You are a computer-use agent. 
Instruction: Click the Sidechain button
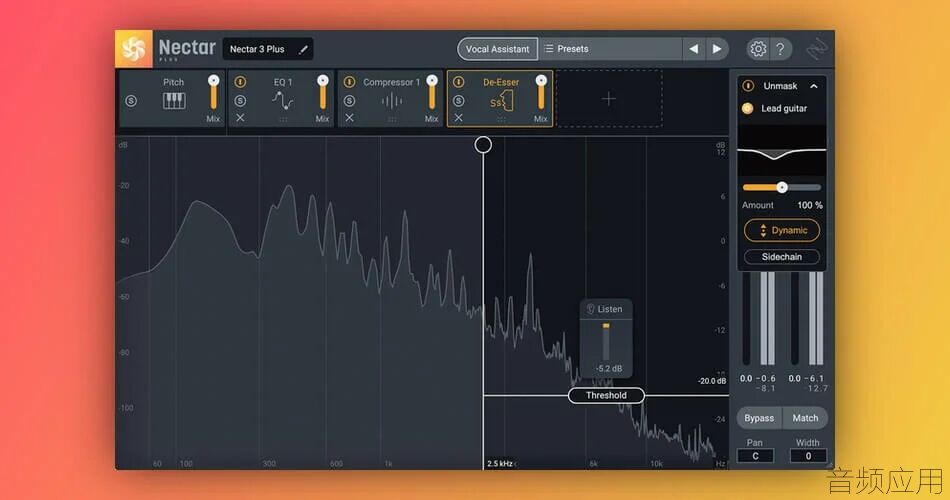point(782,257)
